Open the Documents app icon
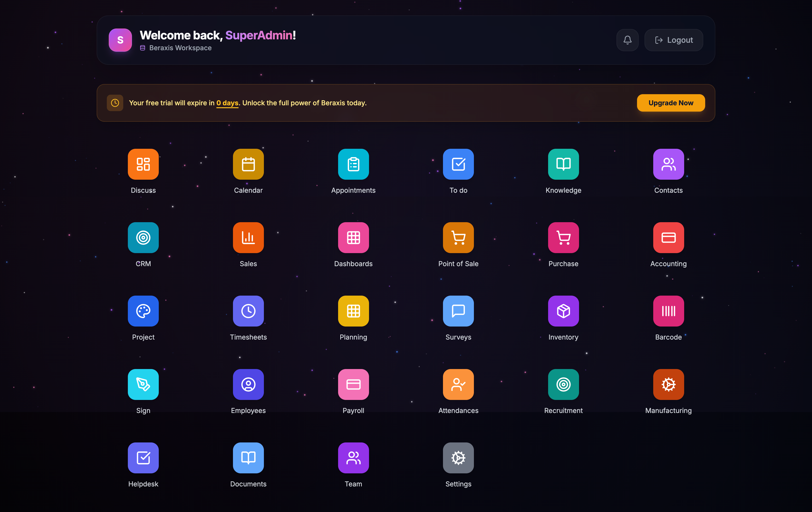812x512 pixels. click(248, 458)
